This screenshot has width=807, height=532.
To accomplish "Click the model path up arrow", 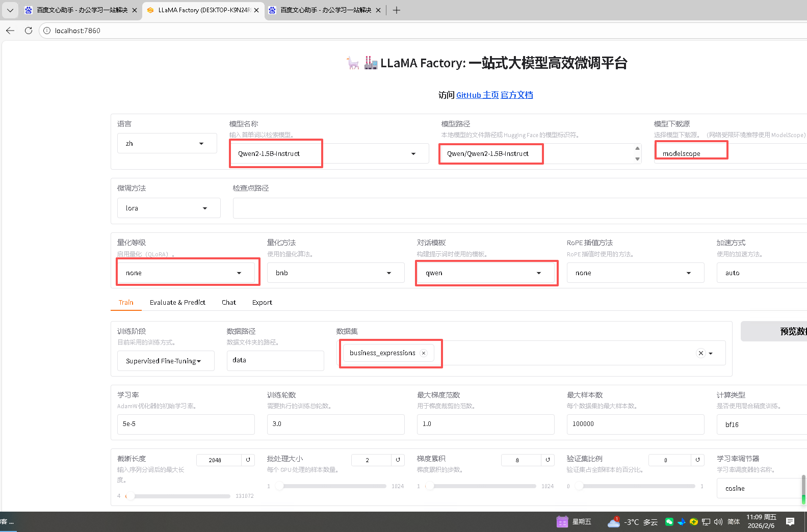I will point(637,148).
